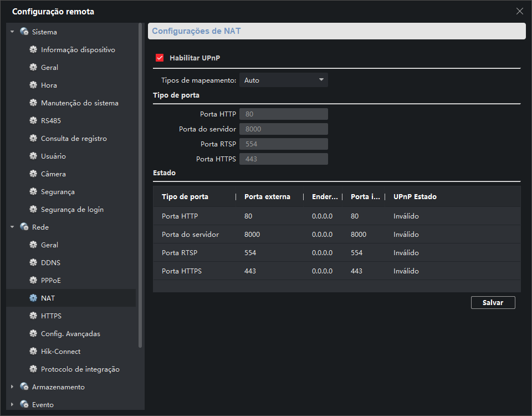This screenshot has width=532, height=416.
Task: Click the gear icon next to RS485
Action: click(x=33, y=121)
